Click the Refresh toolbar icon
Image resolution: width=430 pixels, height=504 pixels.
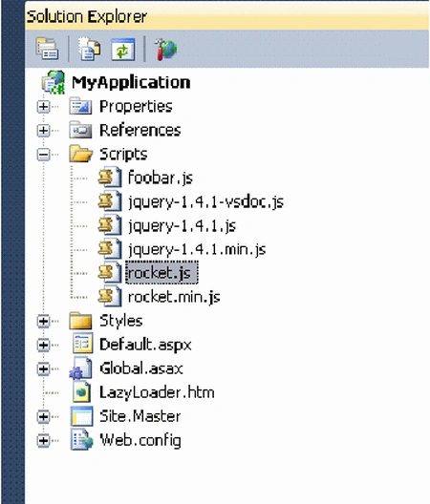click(123, 49)
